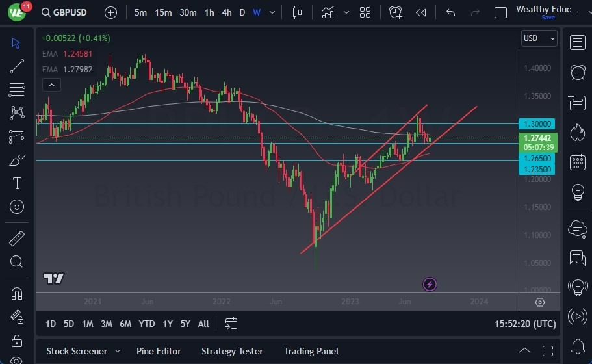
Task: Open the alerts alarm clock panel
Action: tap(578, 72)
